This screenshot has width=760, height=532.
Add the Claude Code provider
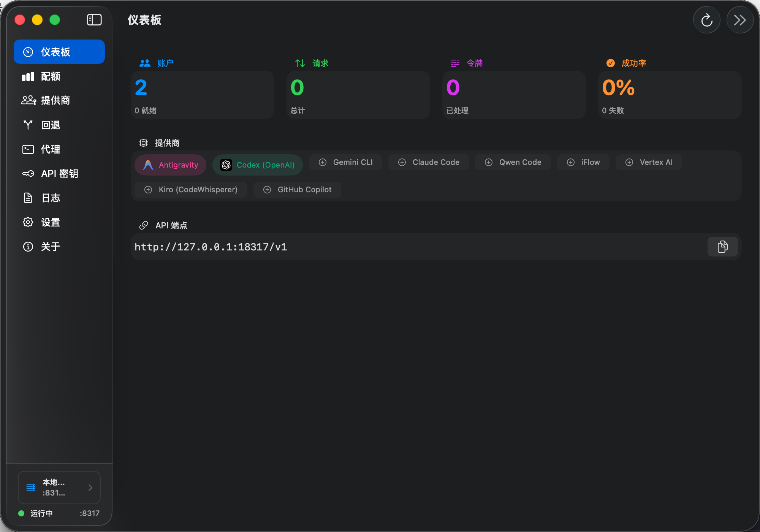428,162
